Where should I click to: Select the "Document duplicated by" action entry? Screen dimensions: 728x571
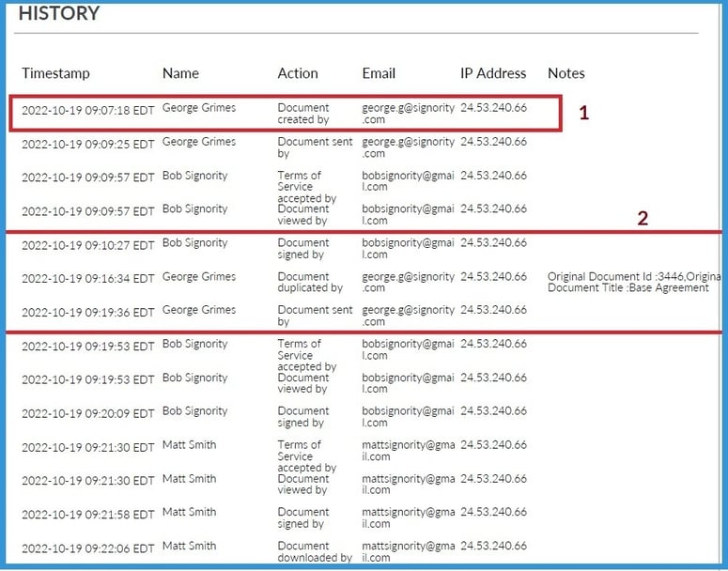(x=310, y=283)
